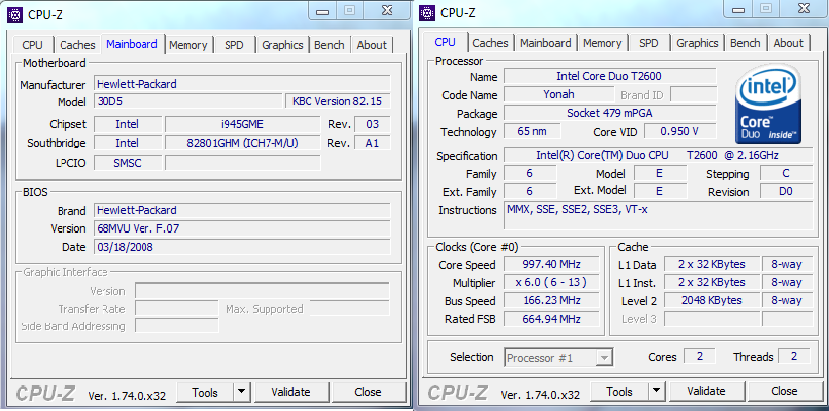This screenshot has height=411, width=829.
Task: Click the Level 2 cache value 2048 KBytes
Action: pyautogui.click(x=712, y=300)
